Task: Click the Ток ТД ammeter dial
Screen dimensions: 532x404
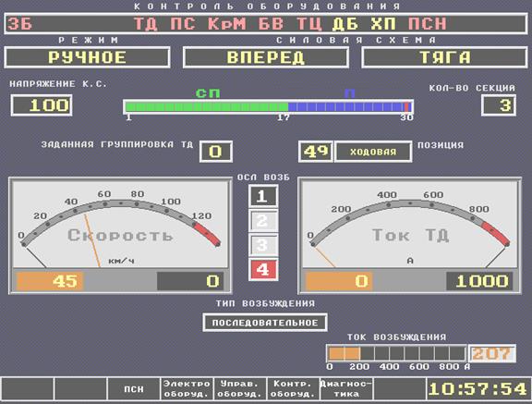Action: (x=409, y=224)
